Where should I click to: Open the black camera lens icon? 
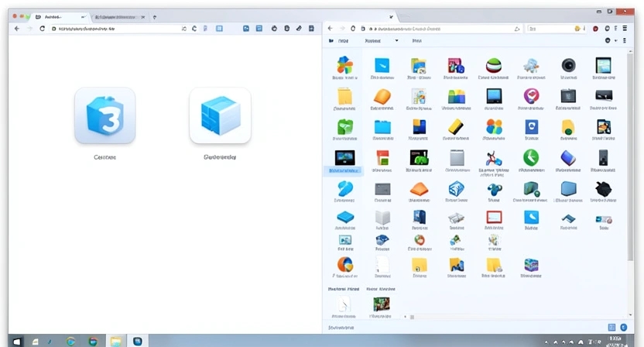568,65
